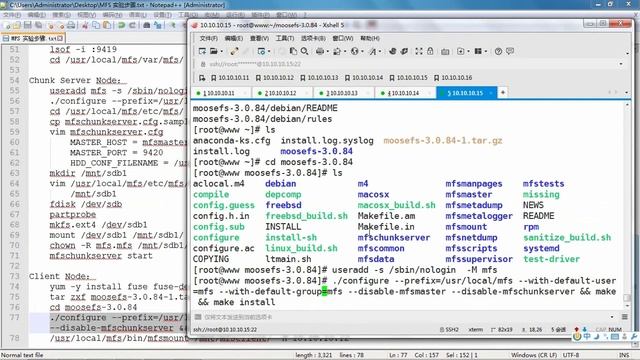This screenshot has height=360, width=640.
Task: Click the Copy icon in Notepad++ toolbar
Action: (96, 25)
